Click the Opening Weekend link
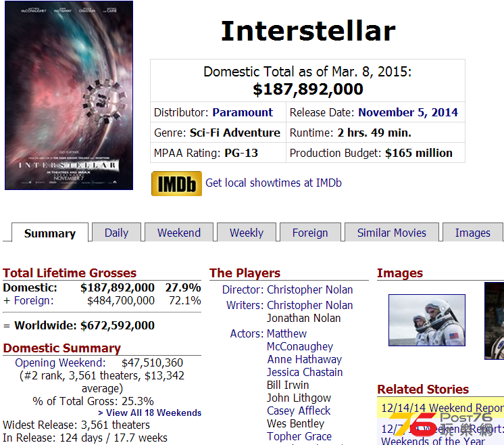 point(60,362)
